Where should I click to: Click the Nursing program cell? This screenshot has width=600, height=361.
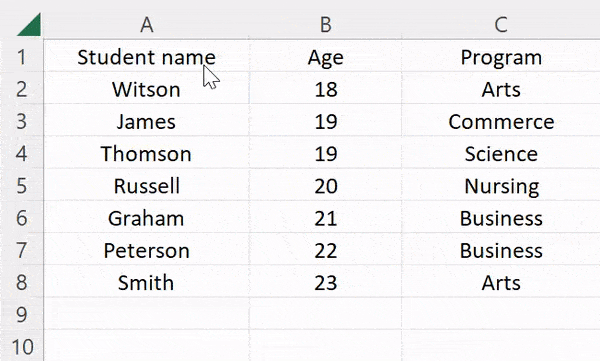(x=501, y=186)
